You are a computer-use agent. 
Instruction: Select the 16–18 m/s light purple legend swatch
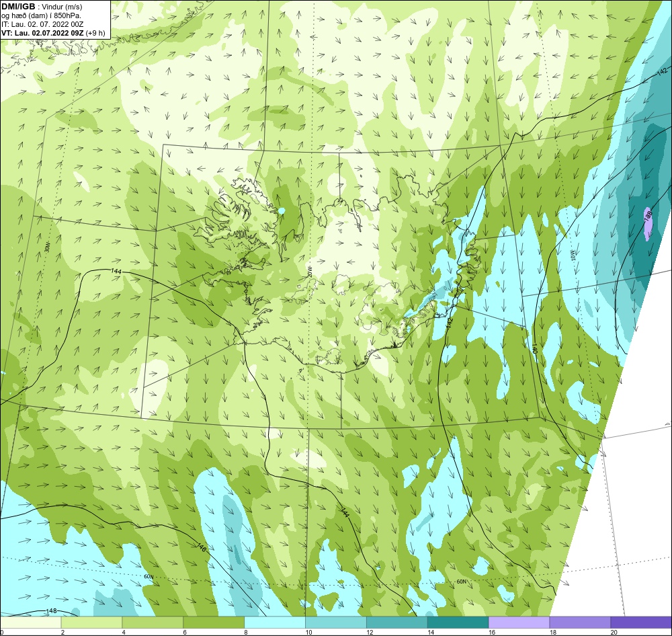(x=519, y=622)
